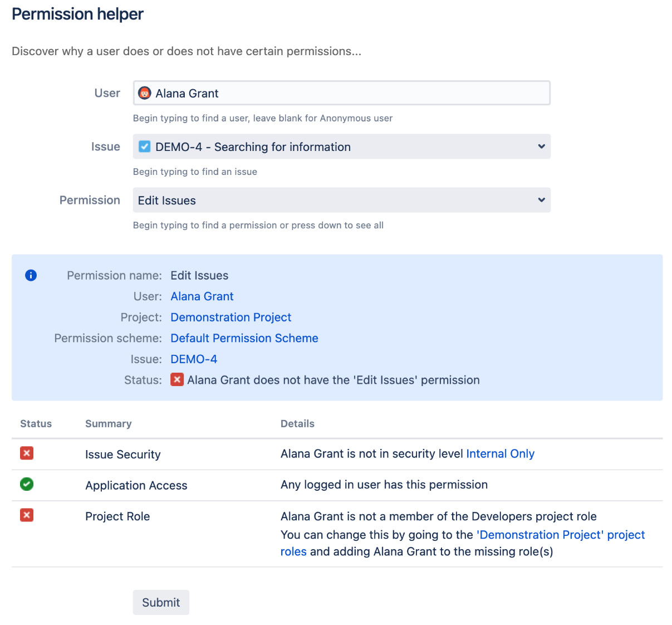Click the Summary column header
This screenshot has width=672, height=625.
(108, 423)
